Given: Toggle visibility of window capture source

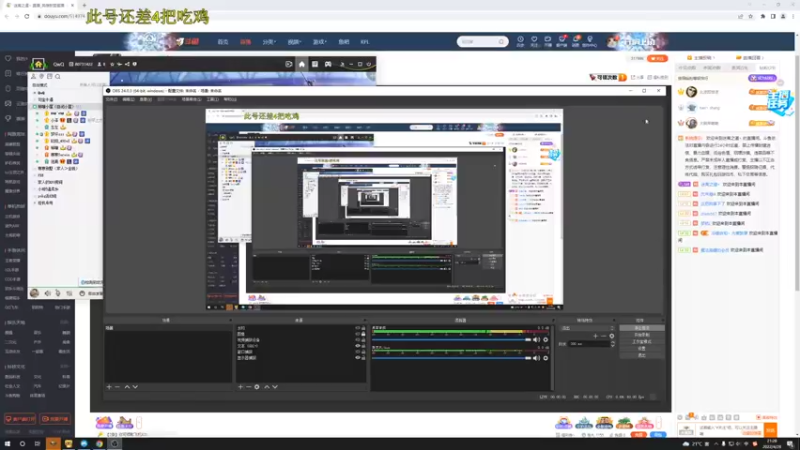Looking at the screenshot, I should point(358,352).
